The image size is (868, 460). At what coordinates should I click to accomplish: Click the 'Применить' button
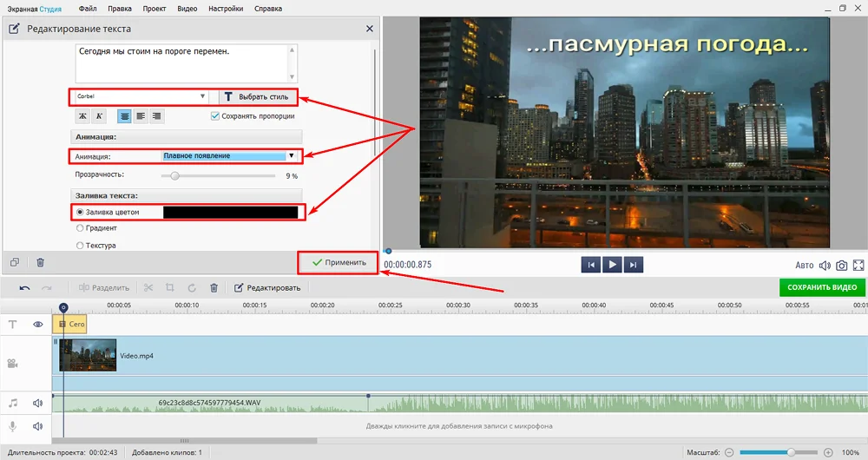(x=339, y=262)
